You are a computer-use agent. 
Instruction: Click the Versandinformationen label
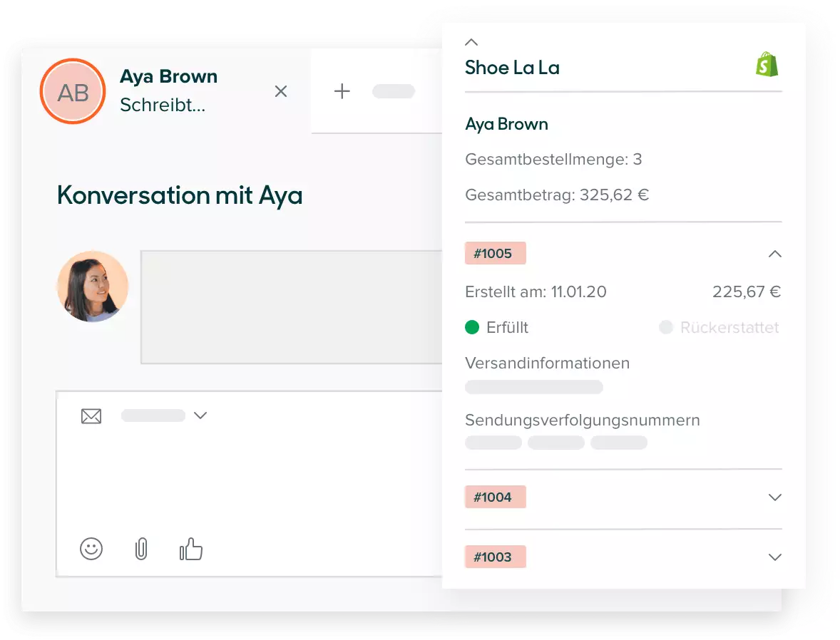pyautogui.click(x=548, y=363)
